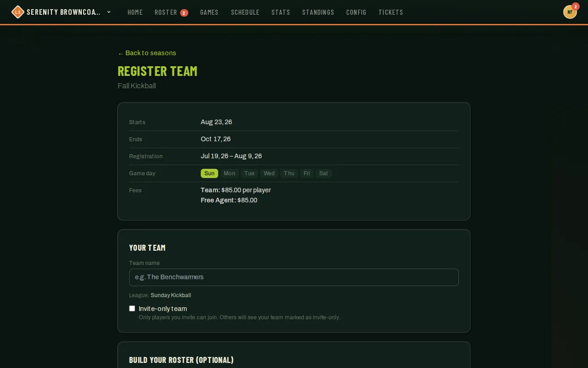
Task: Follow the Back to seasons link
Action: (147, 53)
